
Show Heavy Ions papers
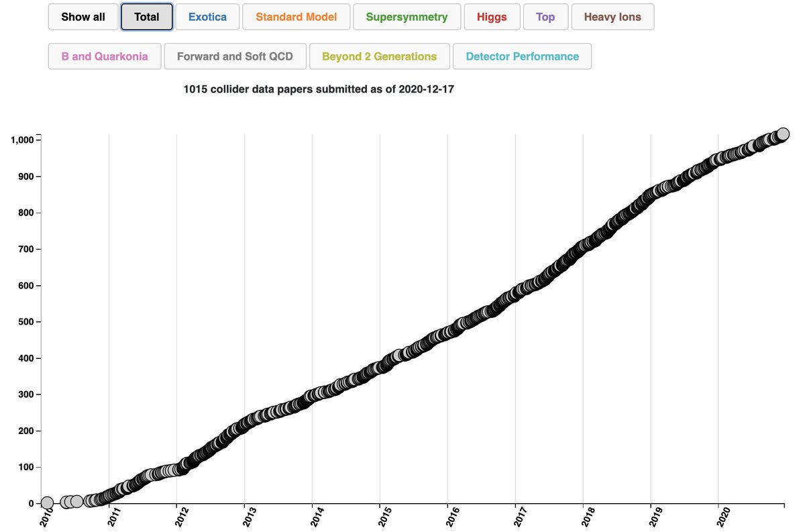[612, 17]
